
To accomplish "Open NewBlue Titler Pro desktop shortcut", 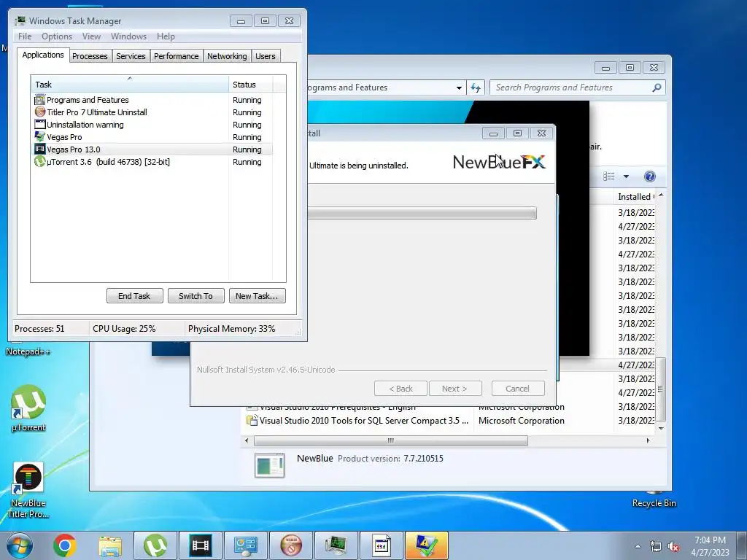I will [28, 490].
